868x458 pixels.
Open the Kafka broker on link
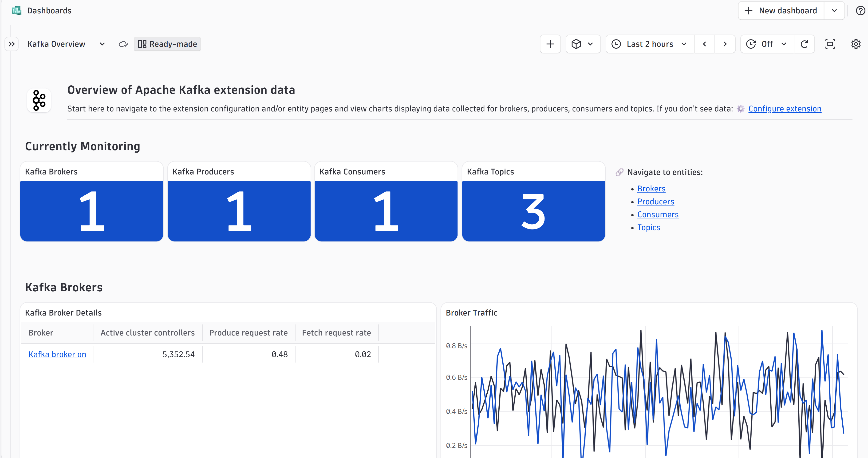click(57, 355)
